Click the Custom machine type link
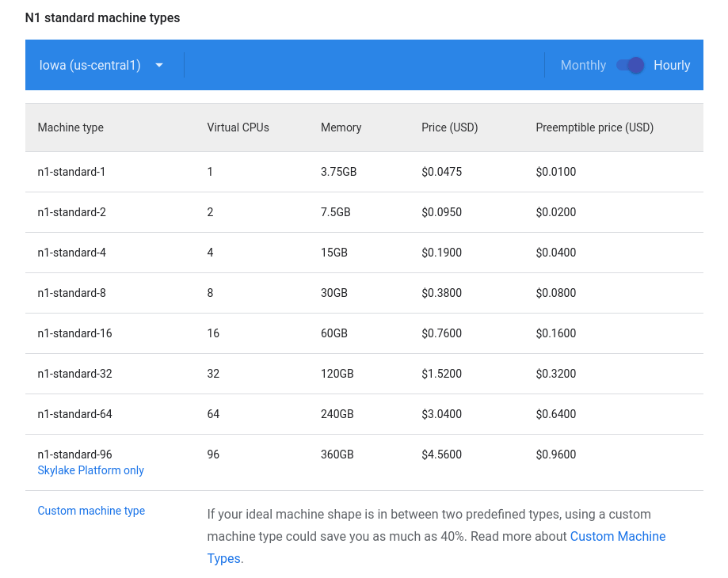The width and height of the screenshot is (728, 578). coord(91,511)
